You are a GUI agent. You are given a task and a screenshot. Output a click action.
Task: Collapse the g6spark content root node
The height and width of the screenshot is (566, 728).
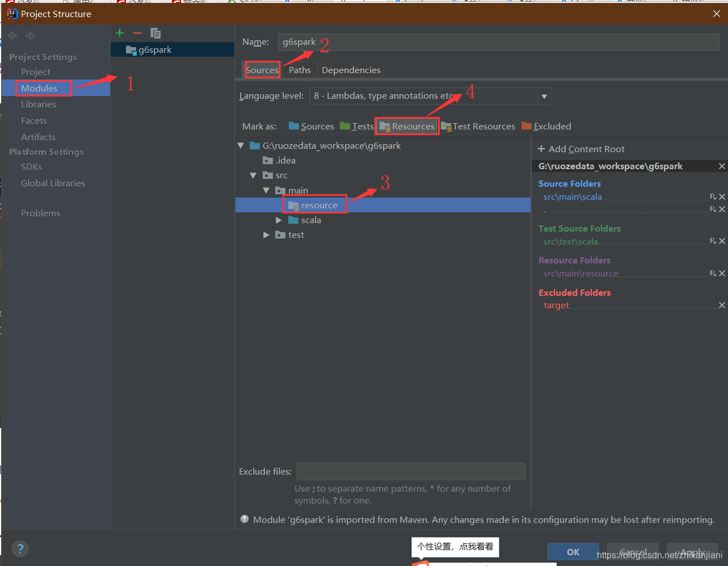tap(241, 146)
